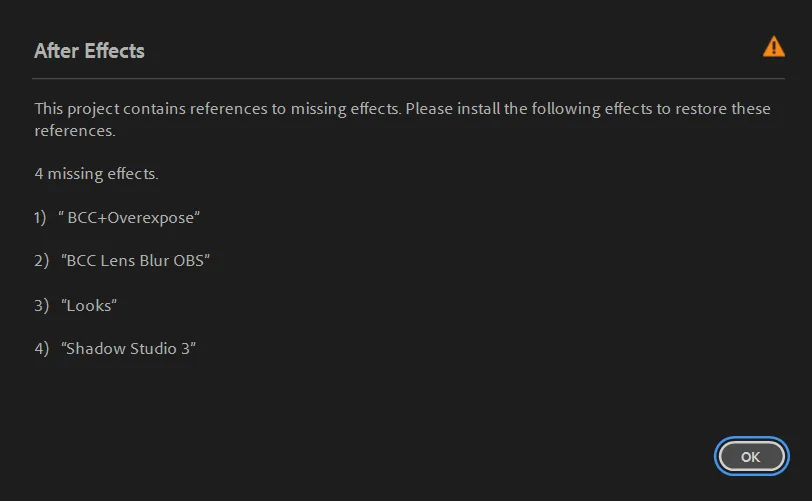
Task: Click the After Effects dialog title
Action: (x=89, y=51)
